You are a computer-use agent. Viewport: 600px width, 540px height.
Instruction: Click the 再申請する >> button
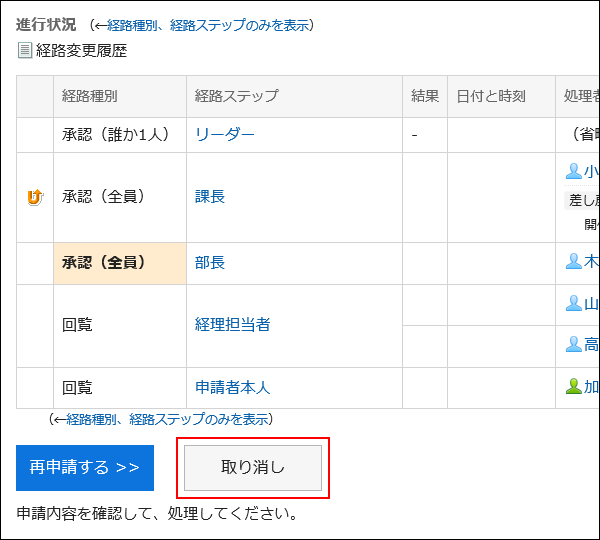(85, 468)
